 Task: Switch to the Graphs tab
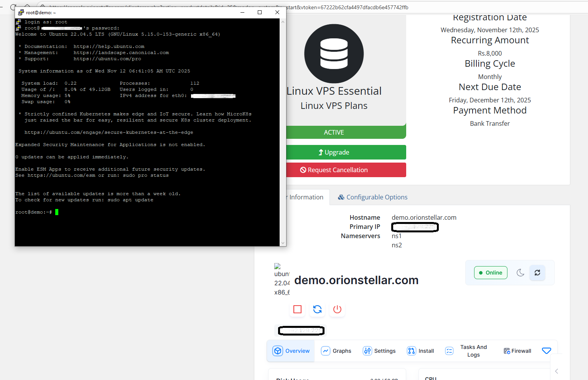click(x=336, y=351)
